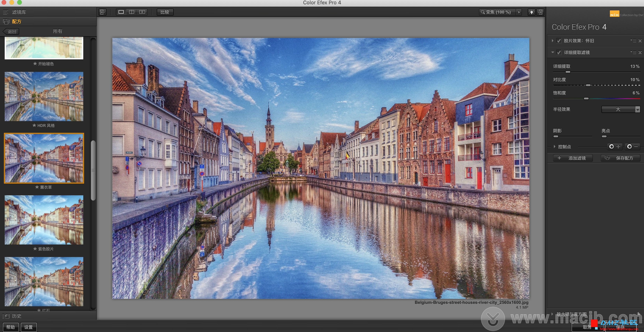
Task: Select the 紫色胶片 recipe thumbnail
Action: click(44, 220)
